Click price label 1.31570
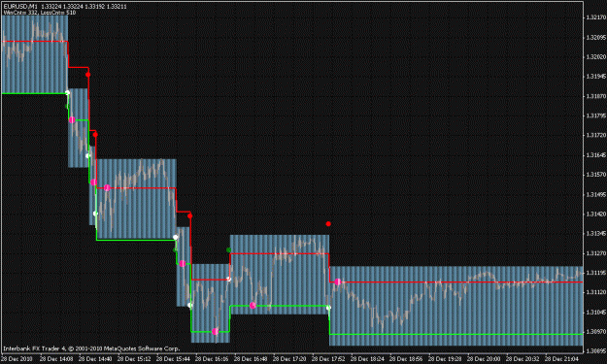The width and height of the screenshot is (607, 364). click(595, 175)
